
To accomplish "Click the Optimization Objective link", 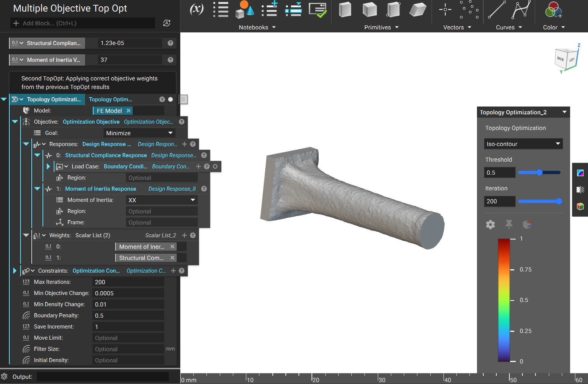I will pos(91,122).
